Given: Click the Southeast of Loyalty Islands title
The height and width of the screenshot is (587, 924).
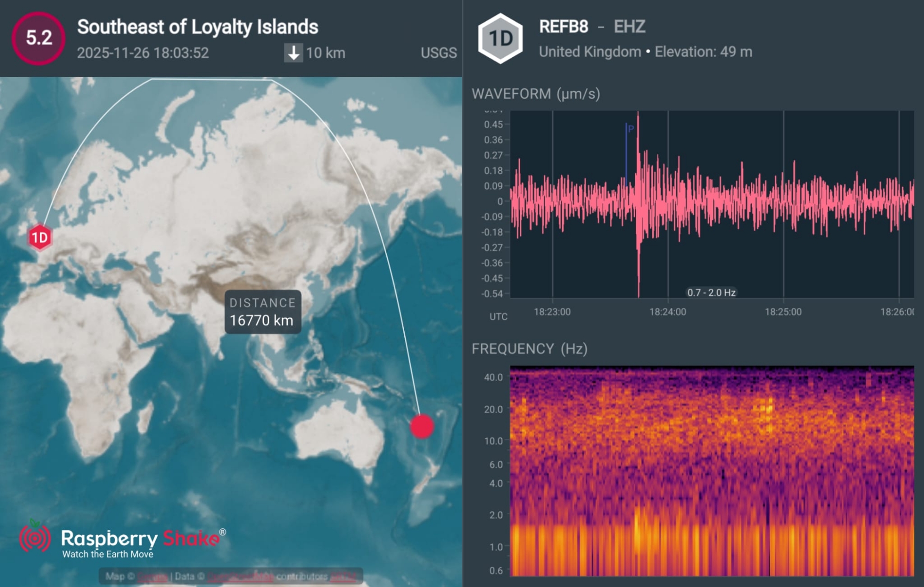Looking at the screenshot, I should [x=198, y=27].
